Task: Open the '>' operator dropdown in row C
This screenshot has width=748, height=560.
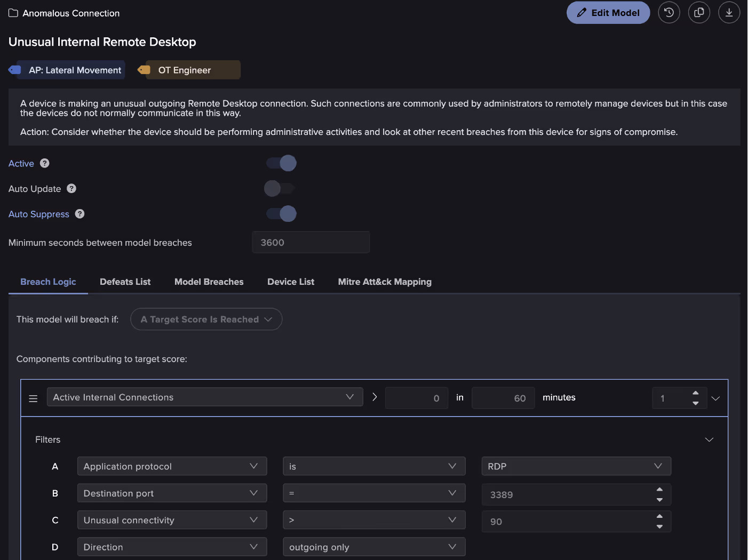Action: click(374, 520)
